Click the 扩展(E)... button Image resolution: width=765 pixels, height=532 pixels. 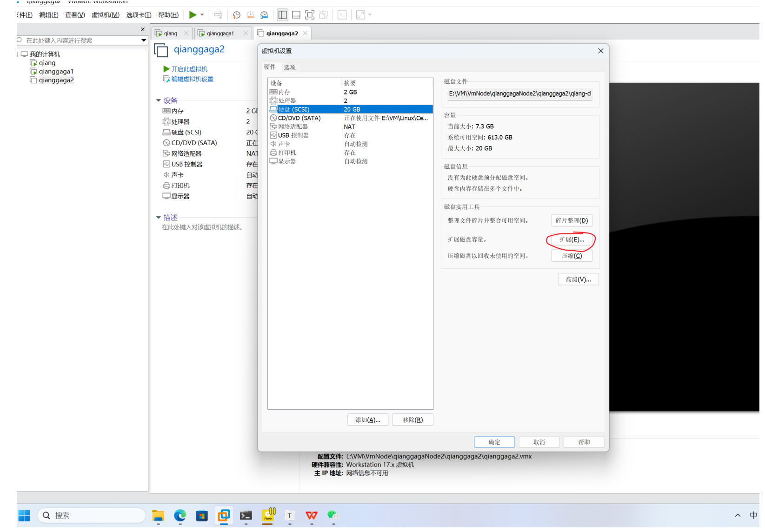(x=572, y=239)
